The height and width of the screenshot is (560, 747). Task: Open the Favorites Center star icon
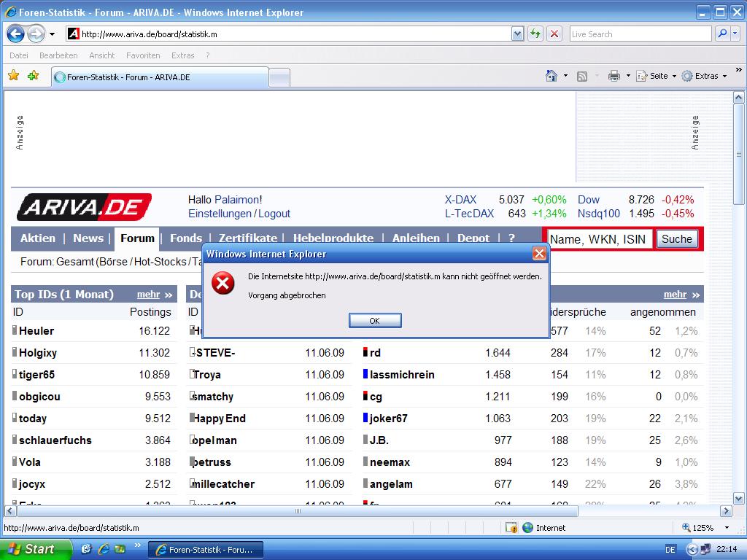pos(13,76)
